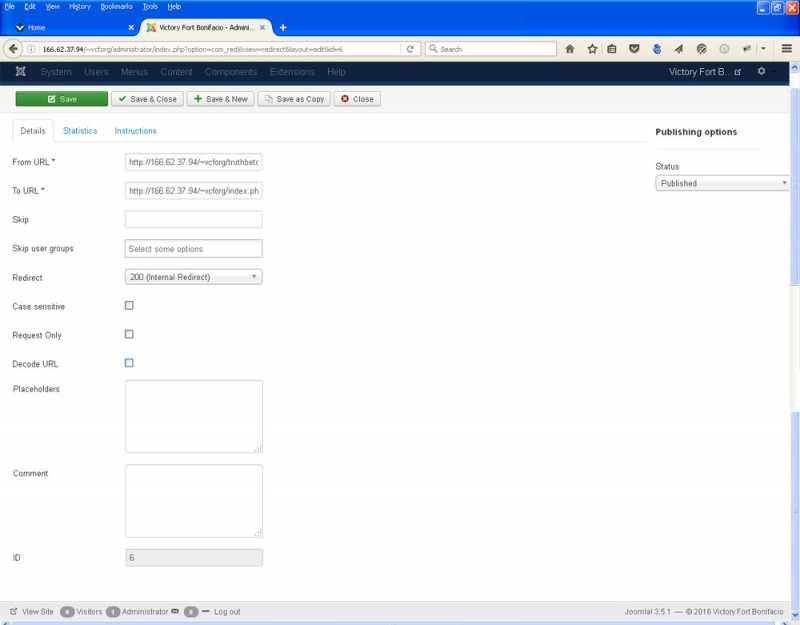The height and width of the screenshot is (625, 800).
Task: Click the Victory Fort B site name link
Action: coord(697,72)
